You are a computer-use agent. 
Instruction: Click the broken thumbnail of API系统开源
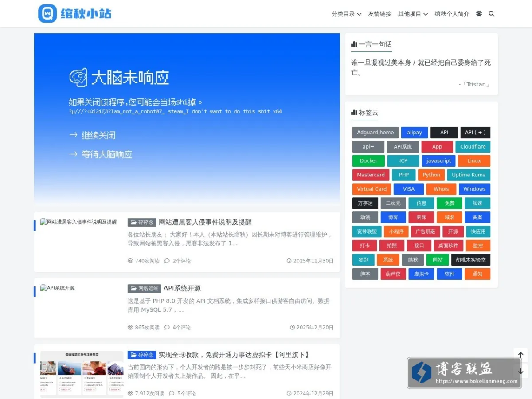(x=58, y=288)
